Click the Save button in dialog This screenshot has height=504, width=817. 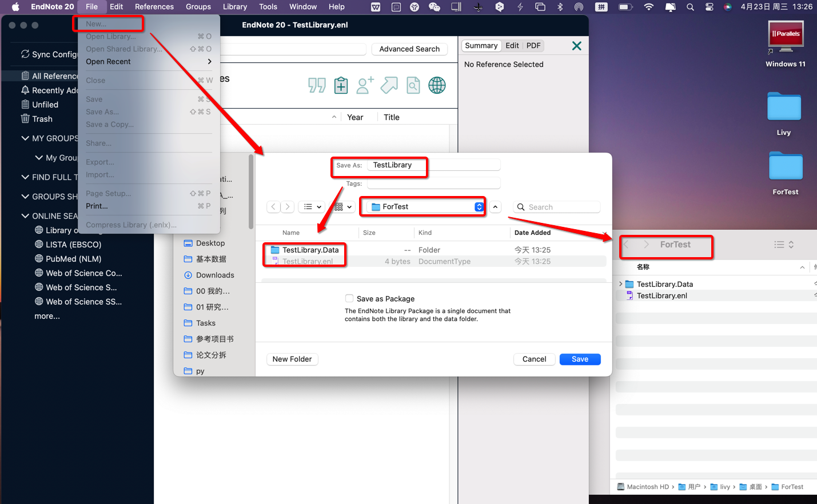pyautogui.click(x=580, y=359)
